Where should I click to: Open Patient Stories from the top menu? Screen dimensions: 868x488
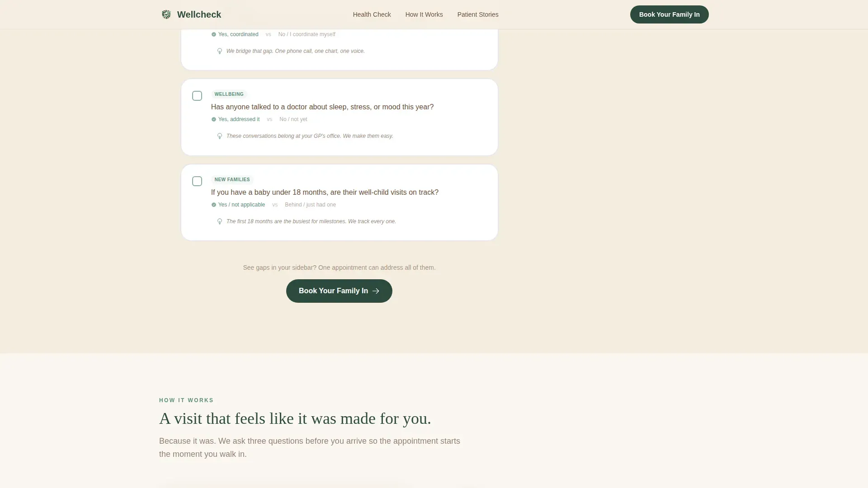(478, 14)
